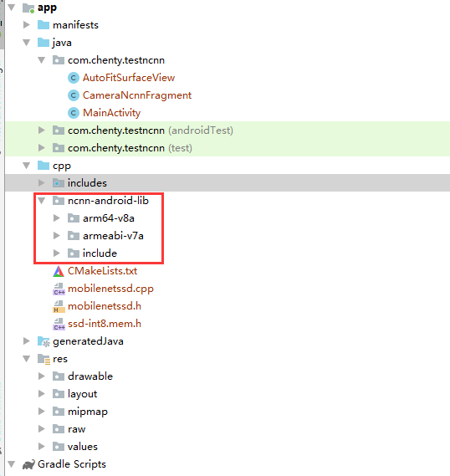Expand the arm64-v8a folder

[56, 218]
